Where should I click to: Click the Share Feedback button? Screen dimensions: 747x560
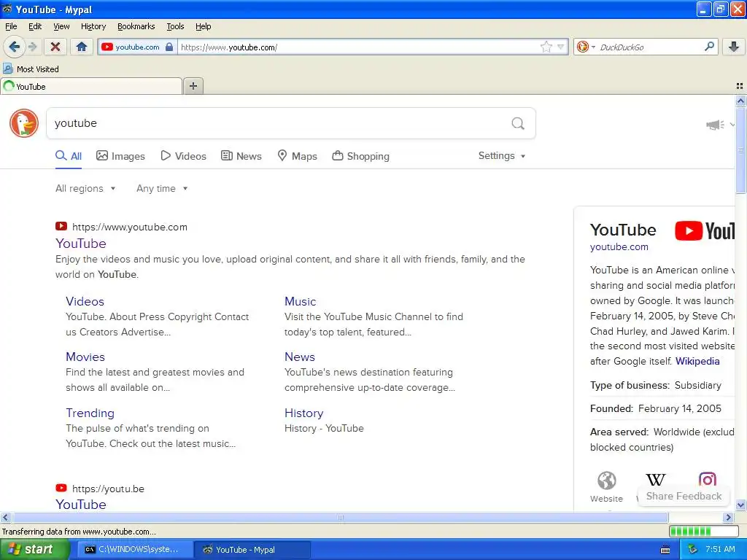pos(684,496)
